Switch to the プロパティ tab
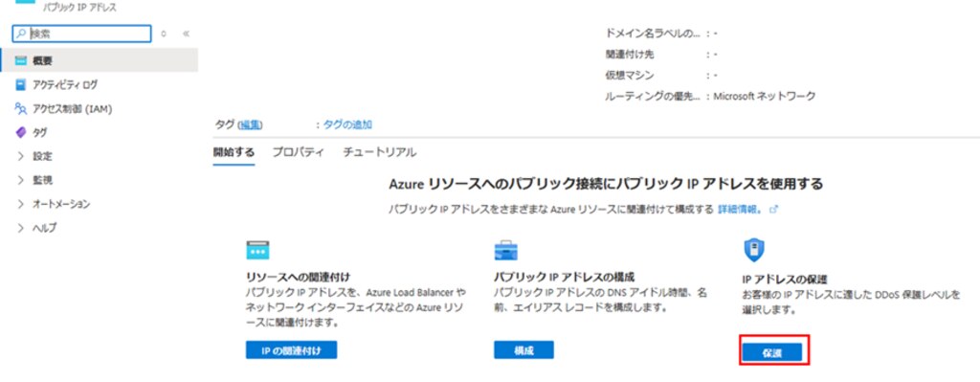 (299, 152)
